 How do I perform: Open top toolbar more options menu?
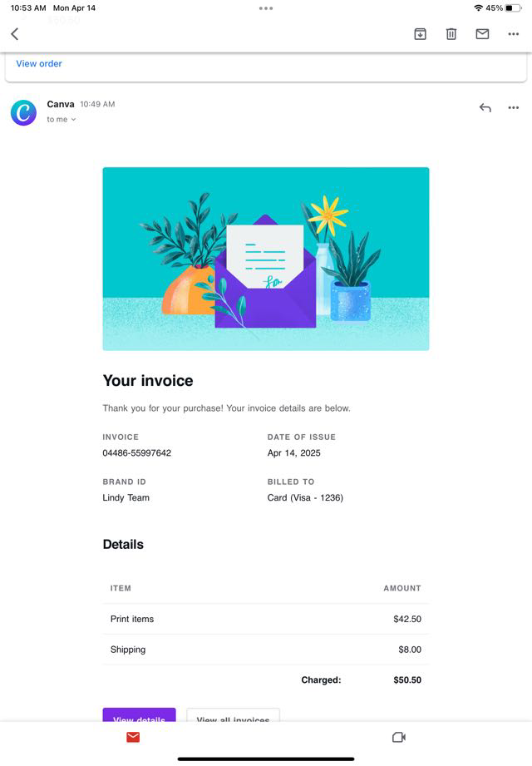[513, 34]
